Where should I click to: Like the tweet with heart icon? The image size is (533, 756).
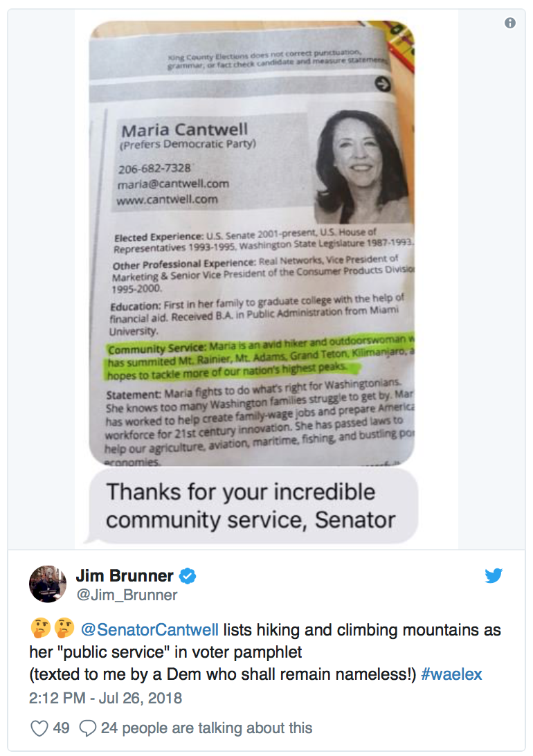click(x=39, y=728)
